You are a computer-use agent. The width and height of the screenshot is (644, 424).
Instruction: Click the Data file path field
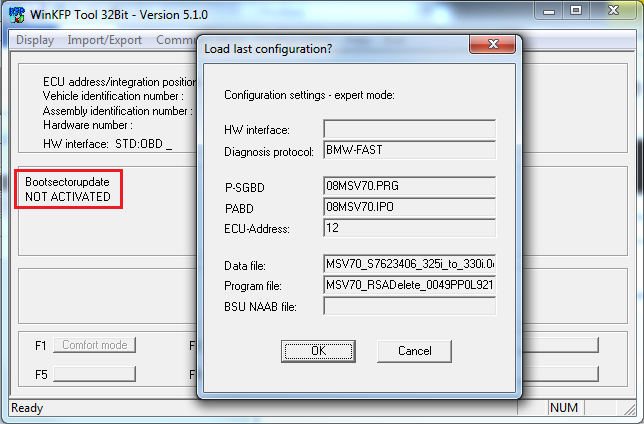click(x=409, y=264)
